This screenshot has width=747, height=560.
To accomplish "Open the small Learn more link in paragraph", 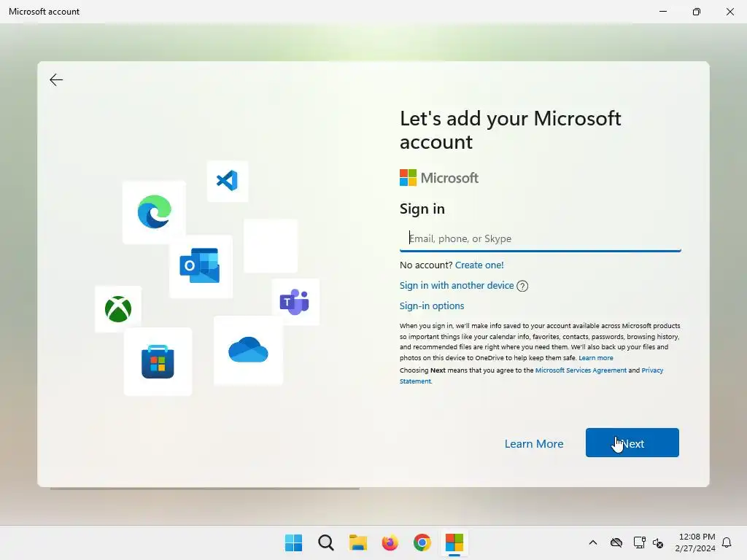I will tap(596, 357).
